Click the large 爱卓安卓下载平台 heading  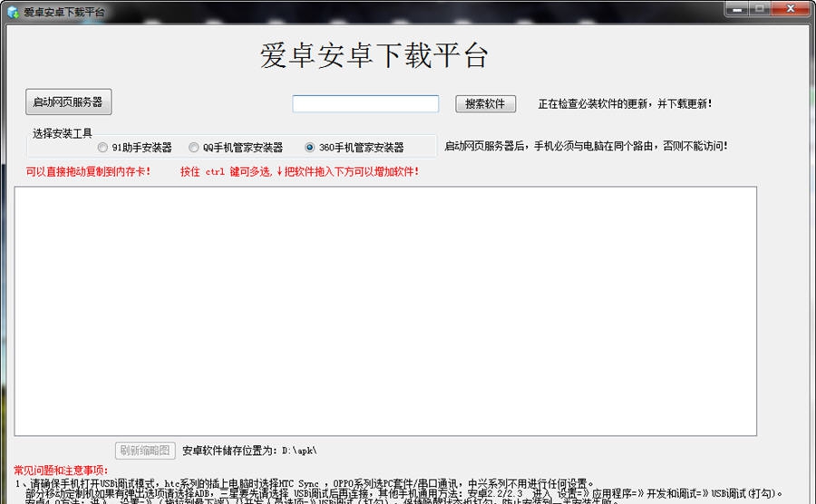[374, 55]
